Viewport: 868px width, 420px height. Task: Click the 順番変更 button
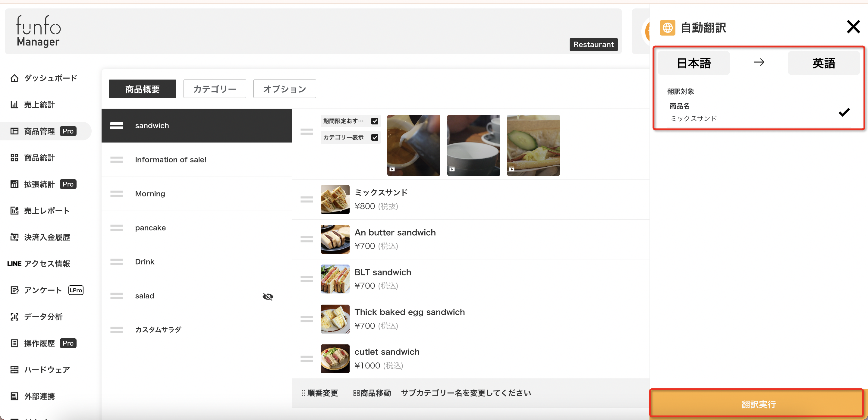click(x=319, y=393)
